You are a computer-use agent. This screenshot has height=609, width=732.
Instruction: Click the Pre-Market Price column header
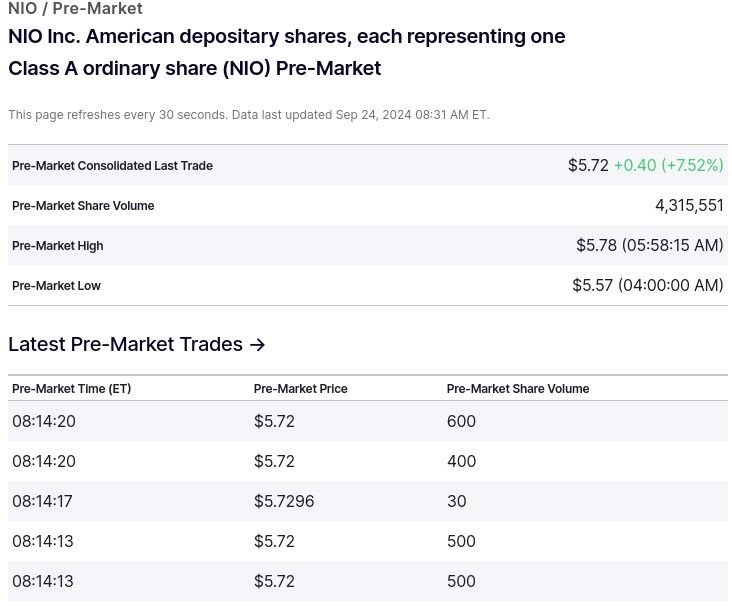pos(300,389)
